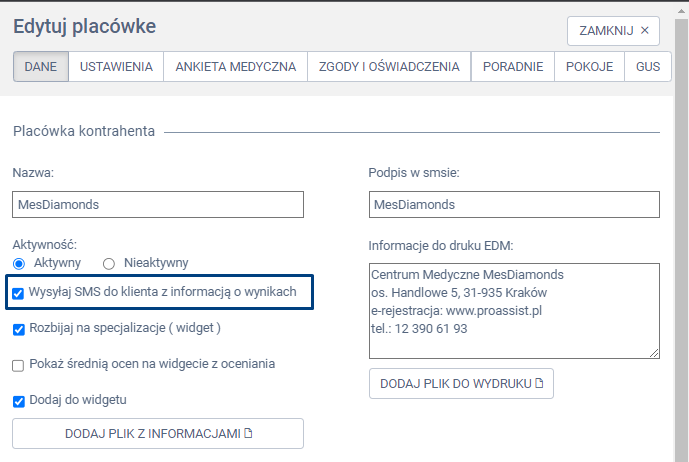Image resolution: width=689 pixels, height=462 pixels.
Task: Toggle the Dodaj do widgetu checkbox
Action: click(x=19, y=401)
